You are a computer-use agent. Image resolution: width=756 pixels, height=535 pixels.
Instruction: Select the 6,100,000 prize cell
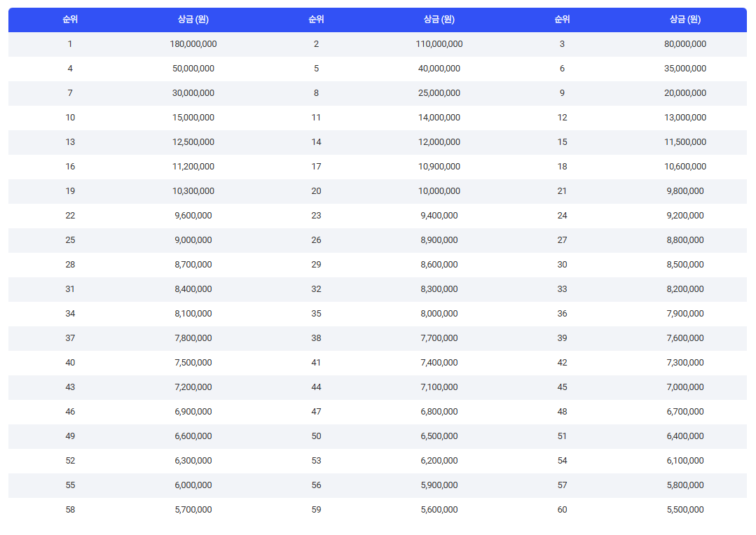pyautogui.click(x=685, y=461)
